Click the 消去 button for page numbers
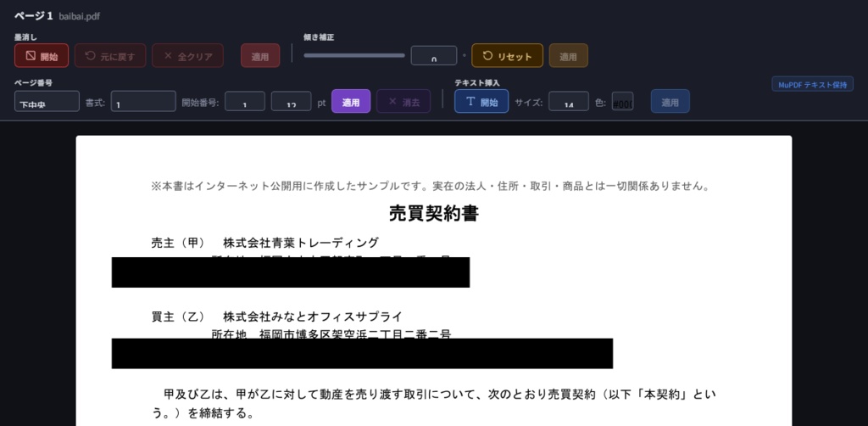This screenshot has width=868, height=426. coord(403,101)
